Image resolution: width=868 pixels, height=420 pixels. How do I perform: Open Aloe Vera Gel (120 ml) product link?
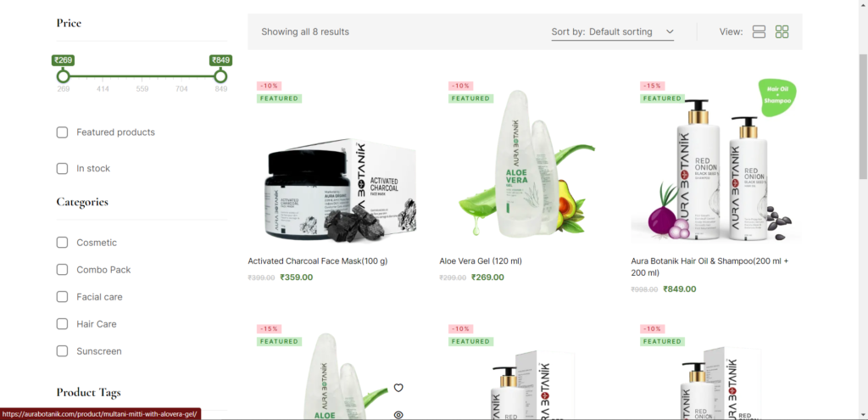(x=481, y=261)
